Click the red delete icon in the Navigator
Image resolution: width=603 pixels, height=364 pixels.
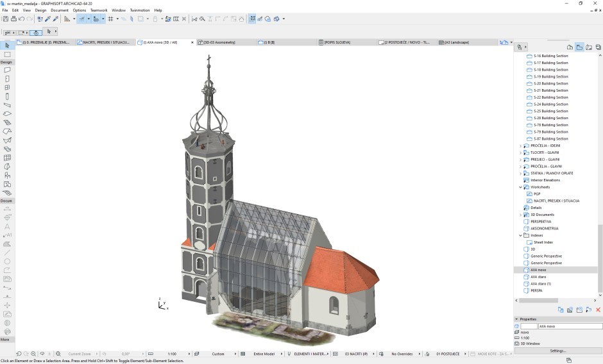(598, 310)
